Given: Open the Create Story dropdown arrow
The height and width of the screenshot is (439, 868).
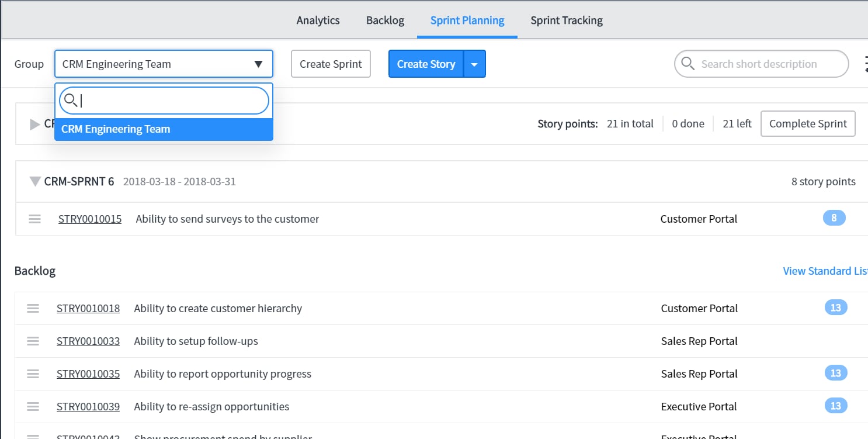Looking at the screenshot, I should pos(474,64).
